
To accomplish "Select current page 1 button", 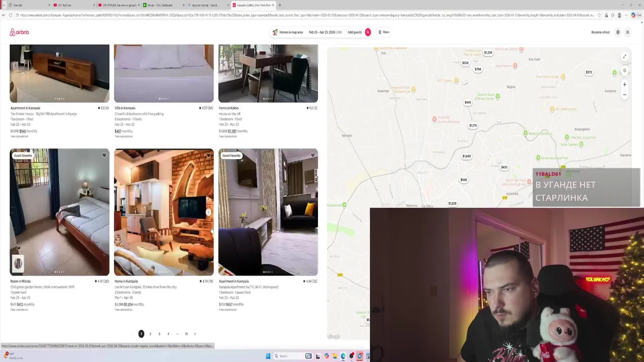I will tap(141, 334).
